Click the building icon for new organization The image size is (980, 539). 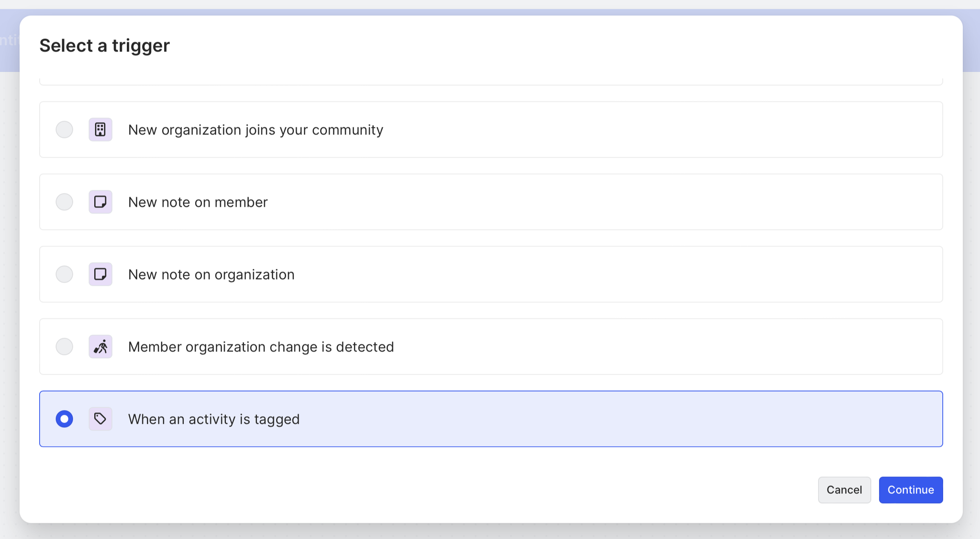click(100, 130)
